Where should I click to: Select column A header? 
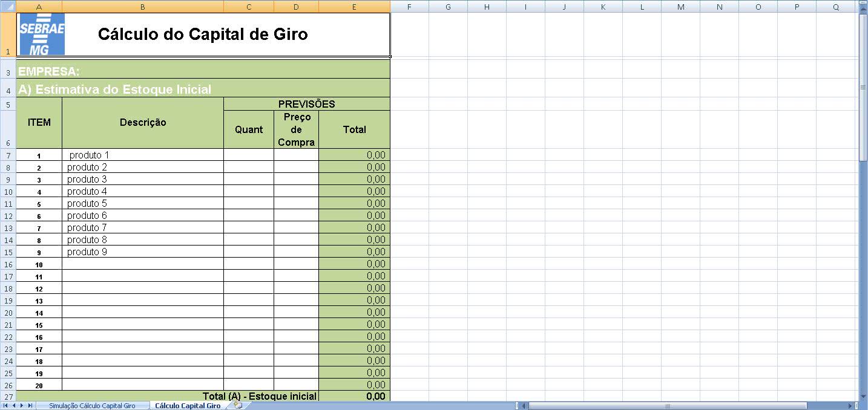[39, 6]
